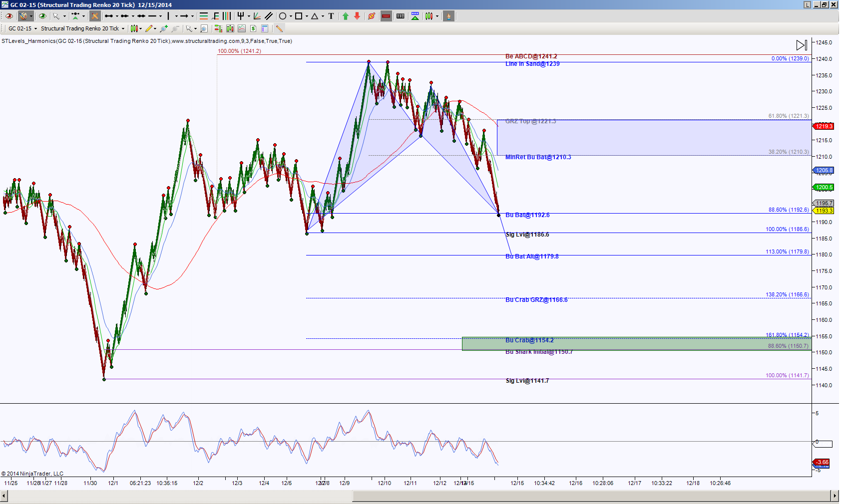Place a red down arrow marker

[357, 16]
